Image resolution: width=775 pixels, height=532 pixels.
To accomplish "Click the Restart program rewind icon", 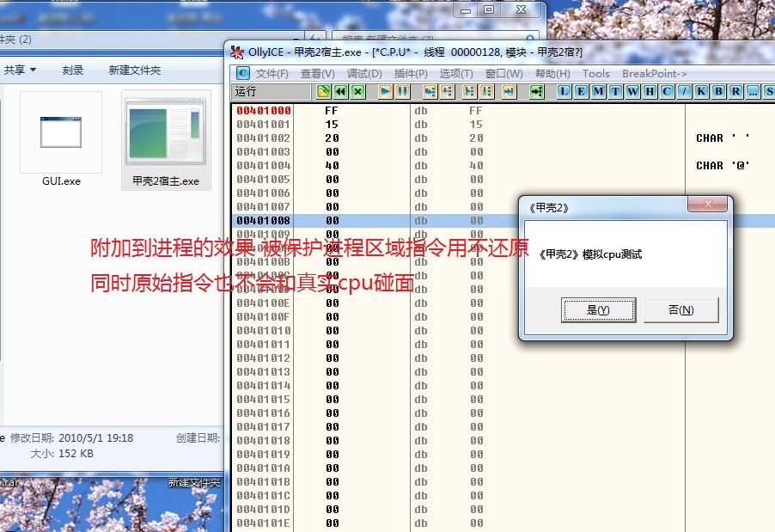I will (x=340, y=91).
